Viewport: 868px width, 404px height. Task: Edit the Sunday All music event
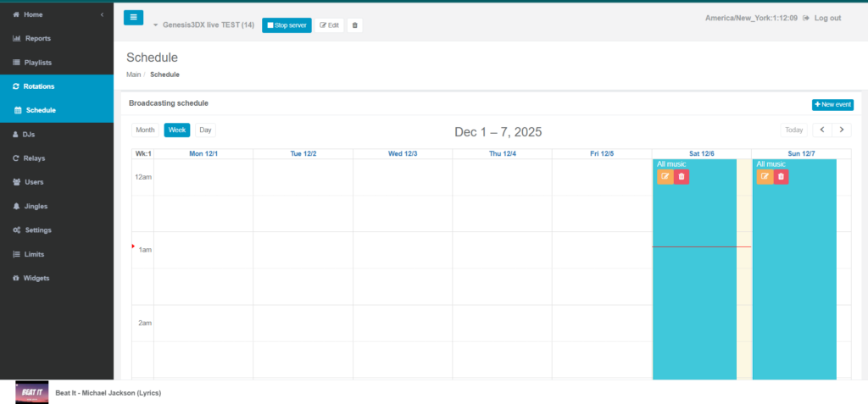click(765, 176)
